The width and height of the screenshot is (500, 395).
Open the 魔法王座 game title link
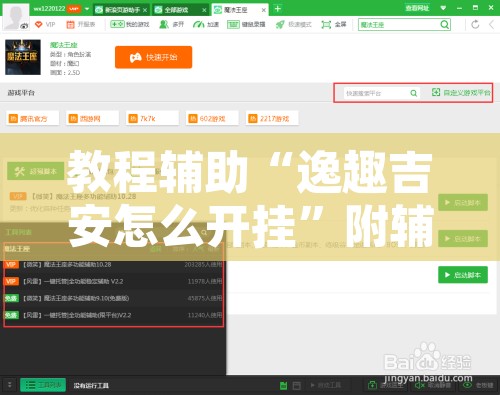point(63,45)
